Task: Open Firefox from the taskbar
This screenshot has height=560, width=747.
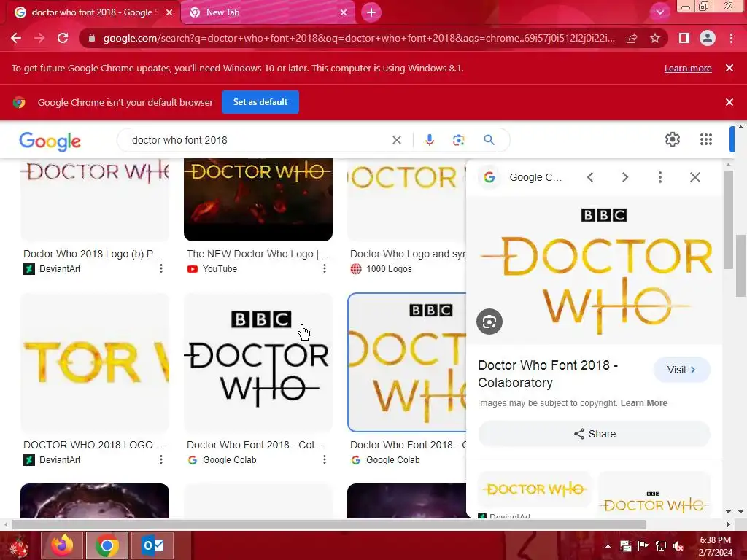Action: click(x=62, y=545)
